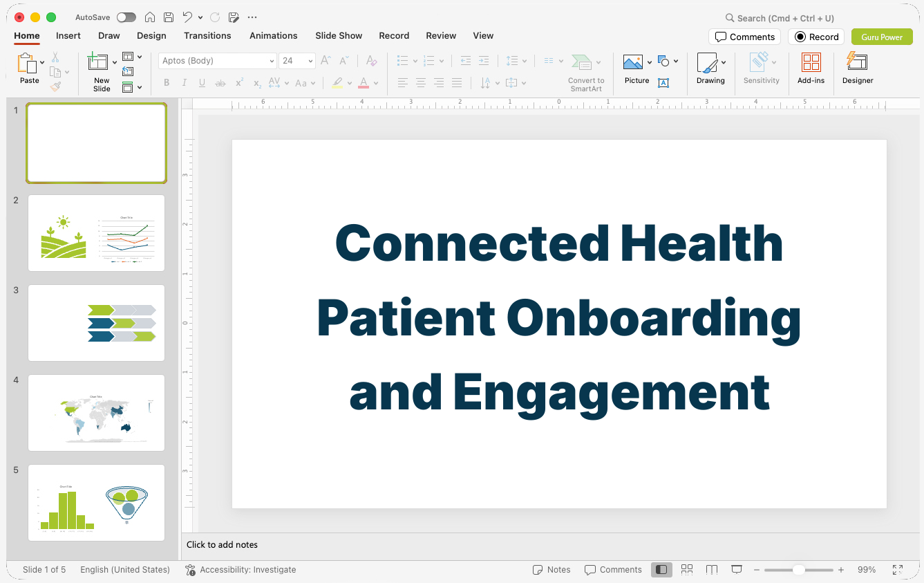This screenshot has width=924, height=583.
Task: Toggle Notes pane in status bar
Action: pos(551,570)
